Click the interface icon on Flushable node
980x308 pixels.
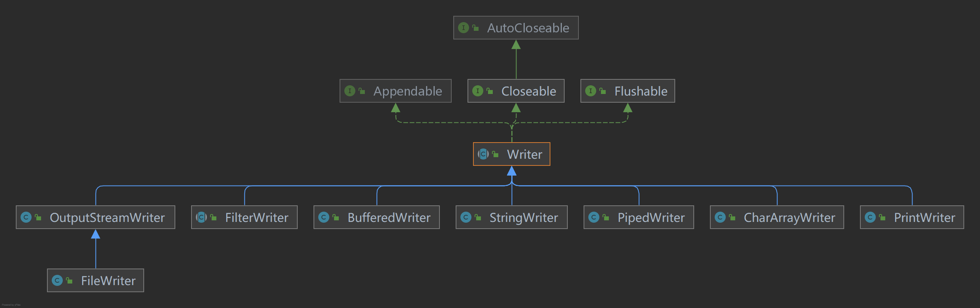tap(591, 91)
